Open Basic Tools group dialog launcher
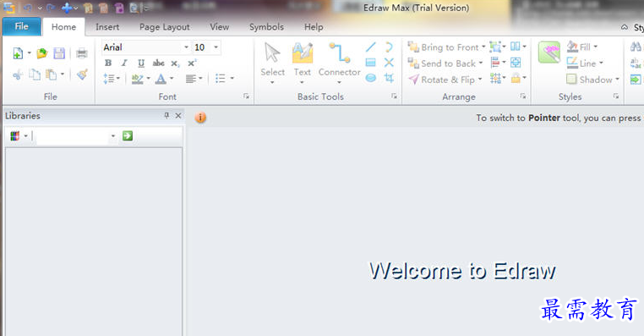Screen dimensions: 644x336 (x=394, y=96)
